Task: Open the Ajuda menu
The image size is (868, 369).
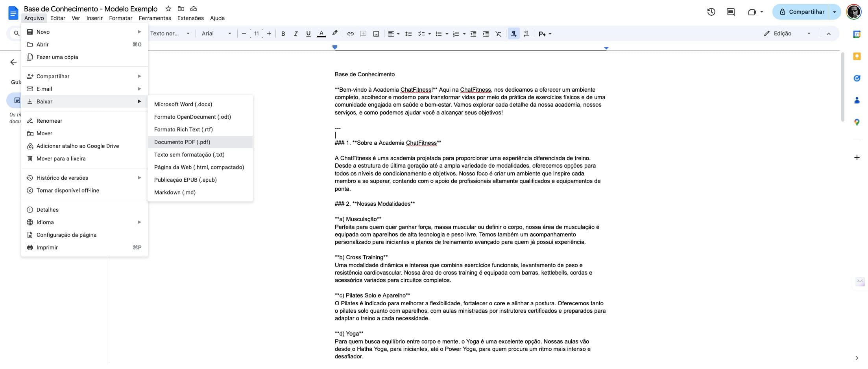Action: click(217, 18)
